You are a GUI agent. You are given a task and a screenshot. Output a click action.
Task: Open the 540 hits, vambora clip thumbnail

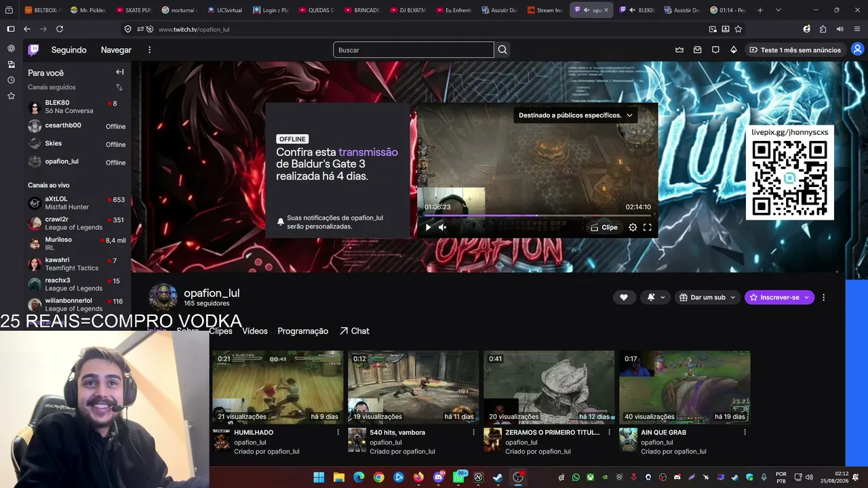coord(414,387)
